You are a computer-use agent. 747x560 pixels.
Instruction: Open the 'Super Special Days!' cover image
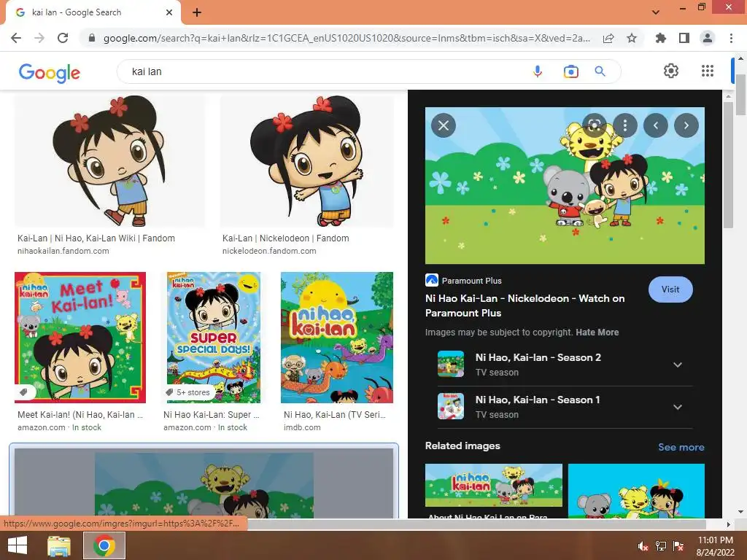pyautogui.click(x=214, y=337)
